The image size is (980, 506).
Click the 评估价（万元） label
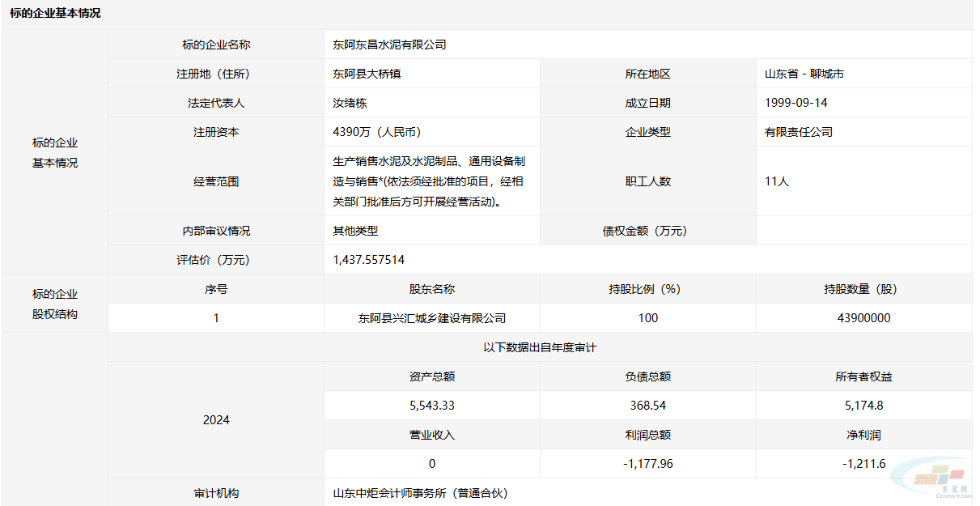pos(216,260)
